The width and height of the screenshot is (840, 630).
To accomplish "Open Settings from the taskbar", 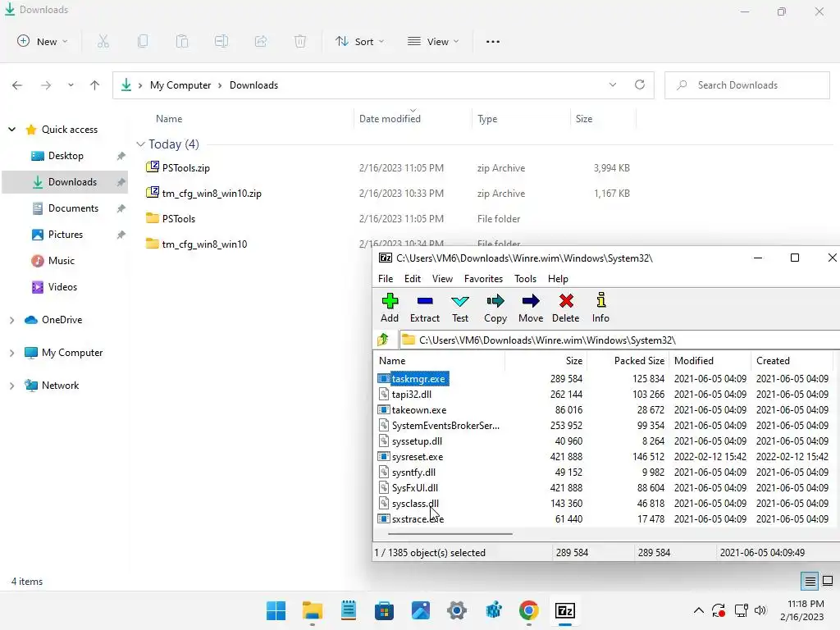I will tap(456, 610).
